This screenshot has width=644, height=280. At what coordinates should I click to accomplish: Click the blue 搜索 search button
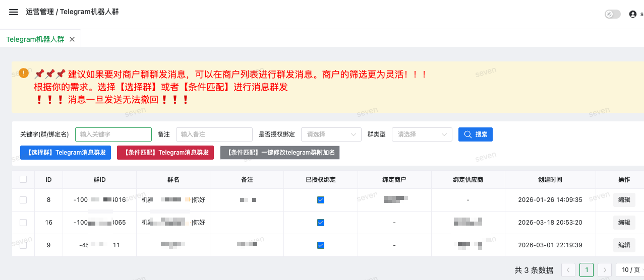click(x=476, y=134)
